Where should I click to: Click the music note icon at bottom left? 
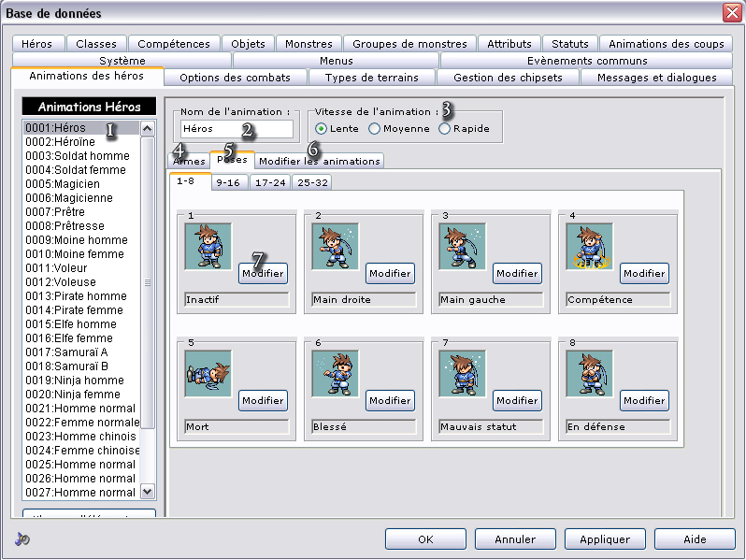(x=22, y=538)
